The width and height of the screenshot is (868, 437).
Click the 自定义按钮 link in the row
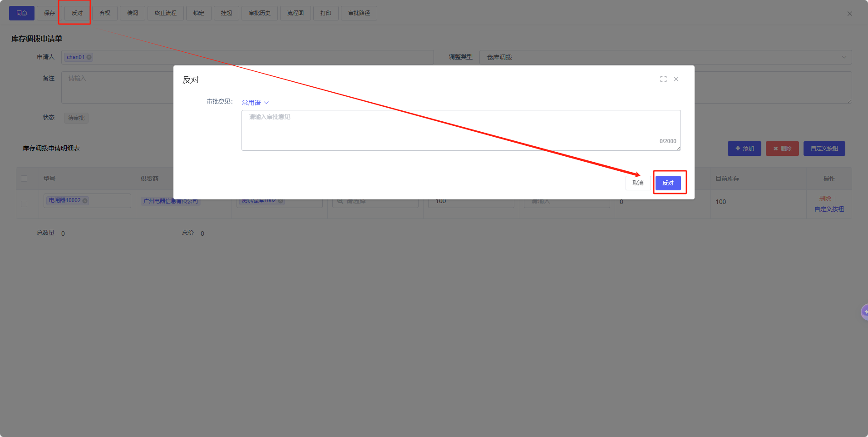click(x=829, y=209)
